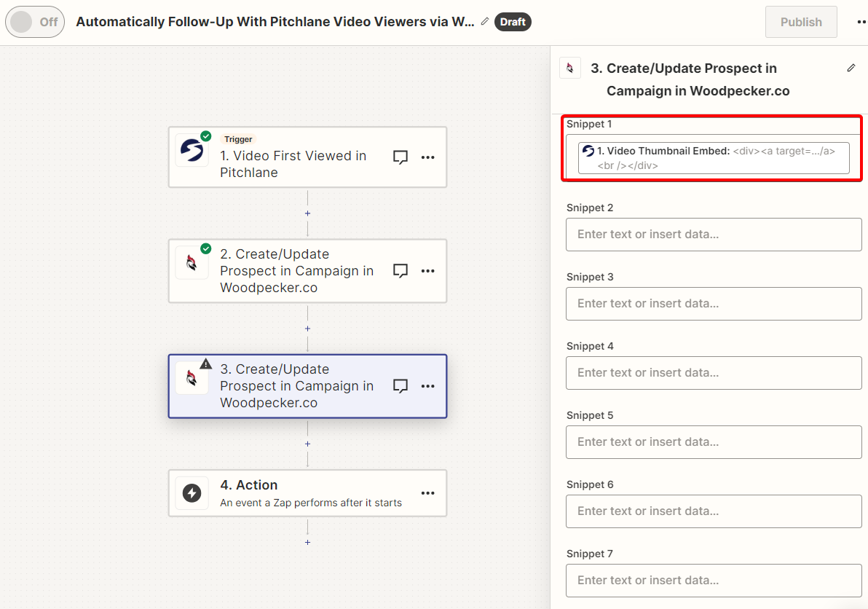Click the Zap title text
The image size is (868, 609).
tap(275, 22)
